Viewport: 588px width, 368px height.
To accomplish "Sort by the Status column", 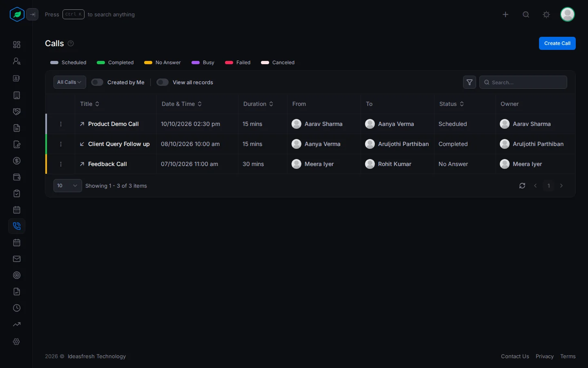I will (x=462, y=104).
